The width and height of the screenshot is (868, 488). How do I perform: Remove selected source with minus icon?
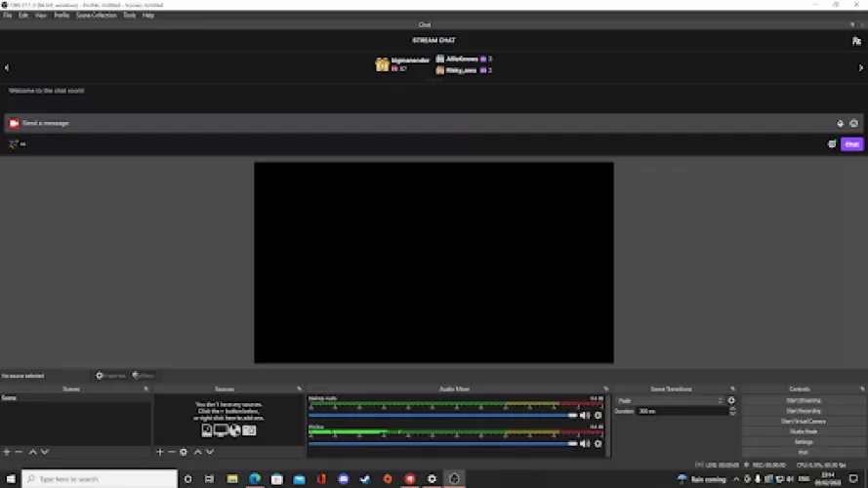[172, 452]
